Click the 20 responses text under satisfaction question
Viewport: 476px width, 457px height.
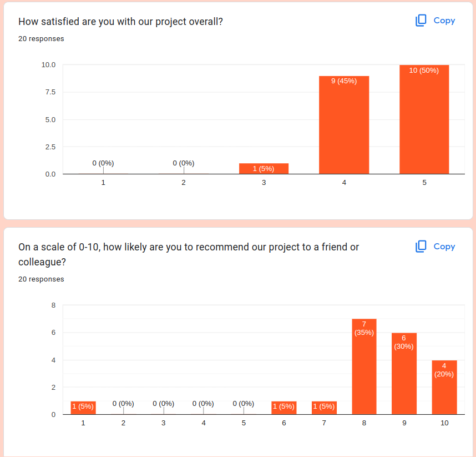pos(41,39)
